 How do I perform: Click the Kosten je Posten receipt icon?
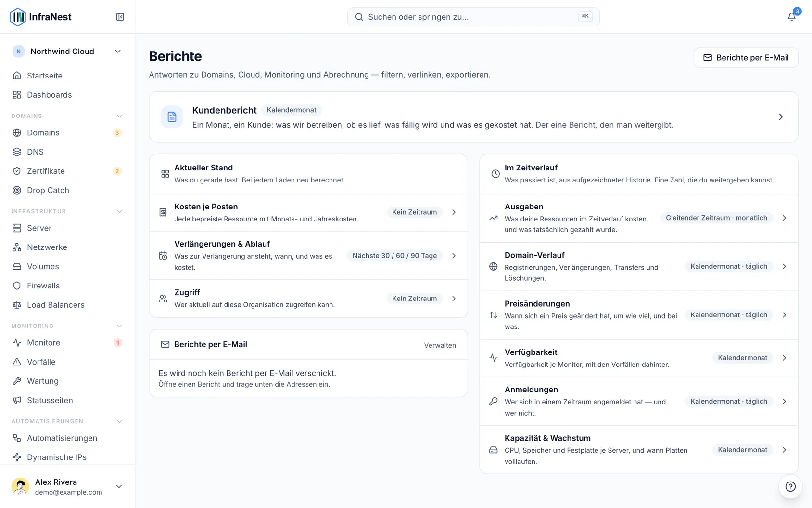click(x=163, y=212)
